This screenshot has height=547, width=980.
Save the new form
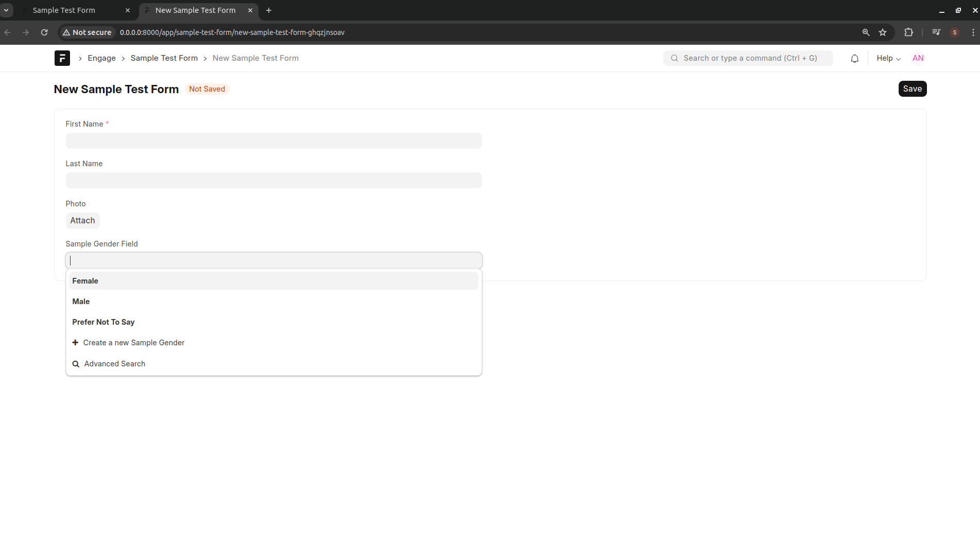[x=912, y=89]
